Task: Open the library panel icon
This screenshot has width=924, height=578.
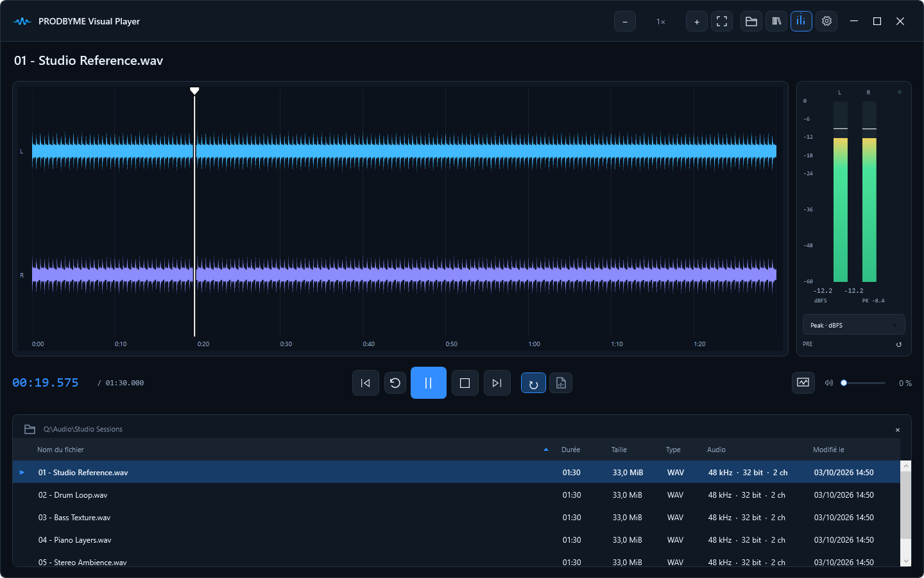Action: pos(776,21)
